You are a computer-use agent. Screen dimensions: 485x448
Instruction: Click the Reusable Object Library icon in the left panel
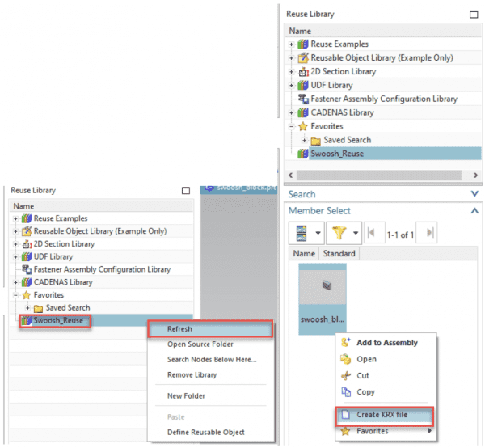click(x=27, y=231)
